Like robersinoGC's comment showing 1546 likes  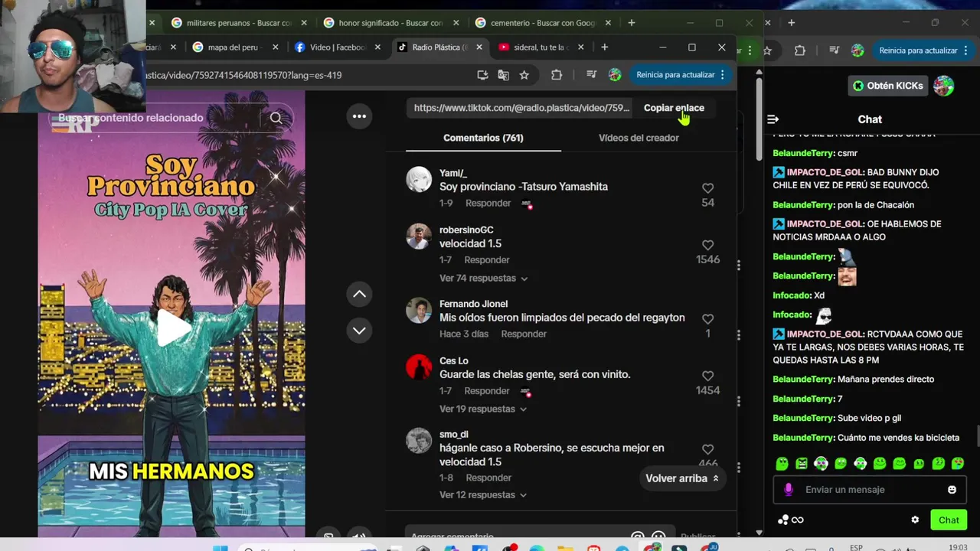707,245
